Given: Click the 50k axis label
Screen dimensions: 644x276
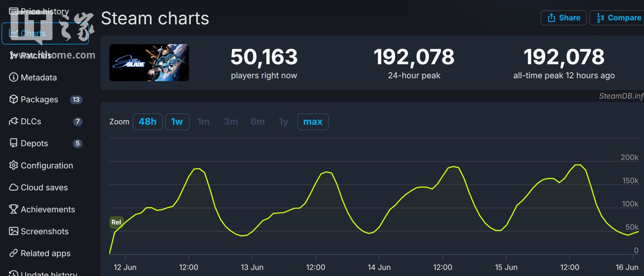Looking at the screenshot, I should pos(632,227).
